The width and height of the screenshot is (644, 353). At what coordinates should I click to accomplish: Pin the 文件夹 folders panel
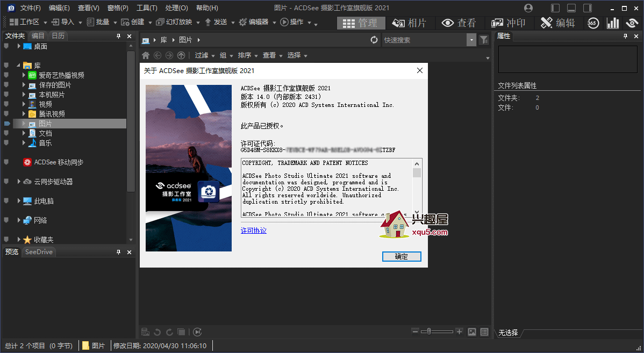point(119,36)
